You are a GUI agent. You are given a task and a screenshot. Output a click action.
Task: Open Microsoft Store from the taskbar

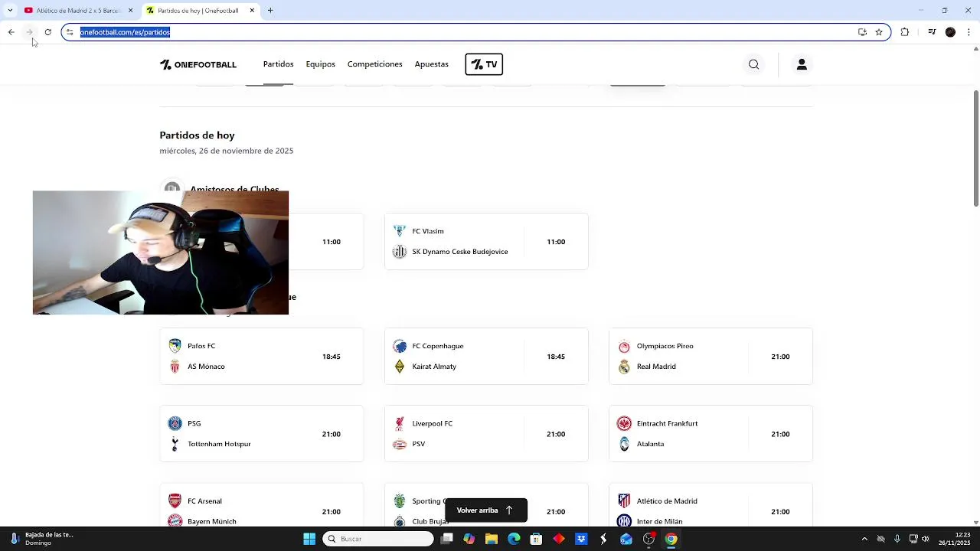[536, 539]
